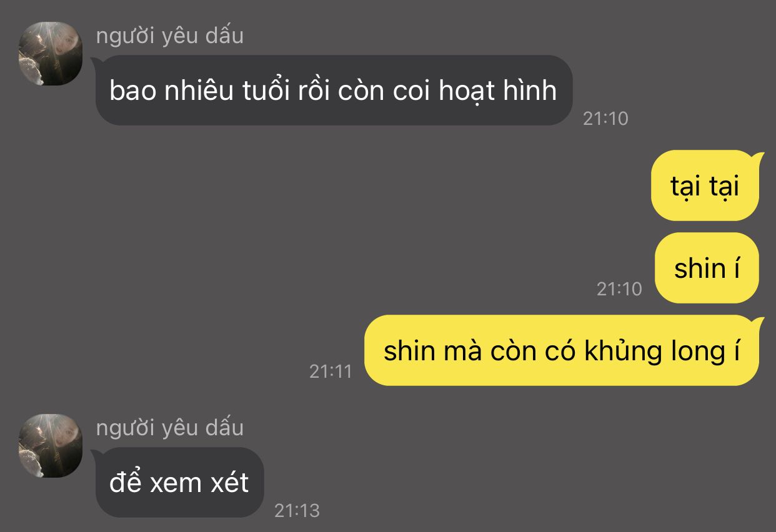776x532 pixels.
Task: Click the 21:10 timestamp next to "shin í"
Action: tap(619, 289)
